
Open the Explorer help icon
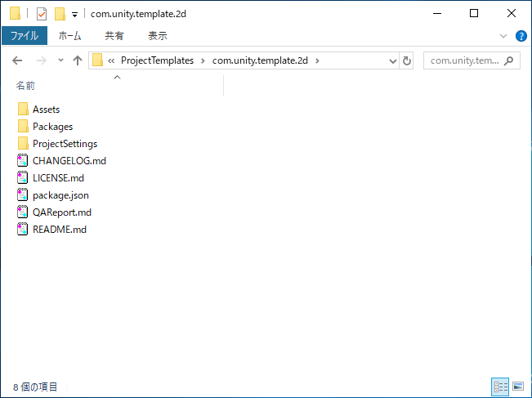click(x=521, y=36)
